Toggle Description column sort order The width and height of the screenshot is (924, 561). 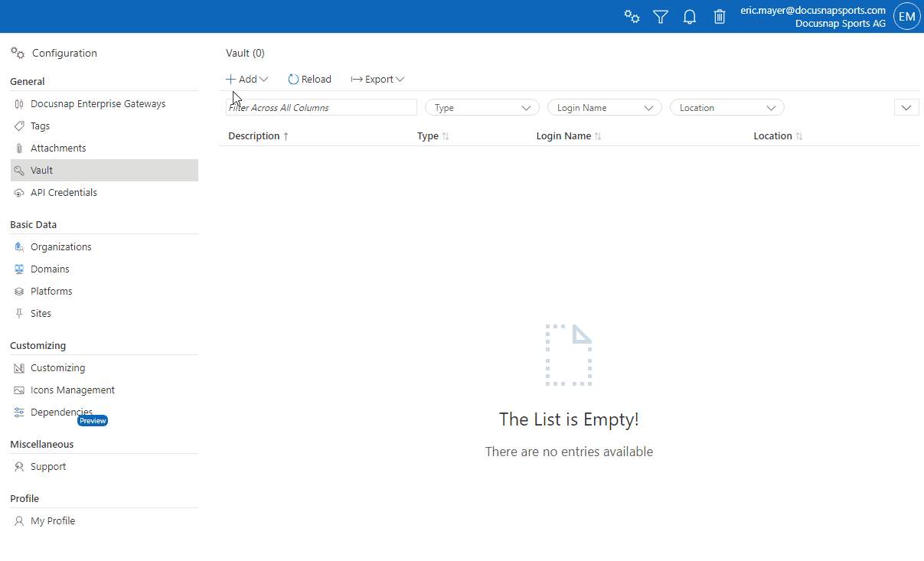click(257, 135)
